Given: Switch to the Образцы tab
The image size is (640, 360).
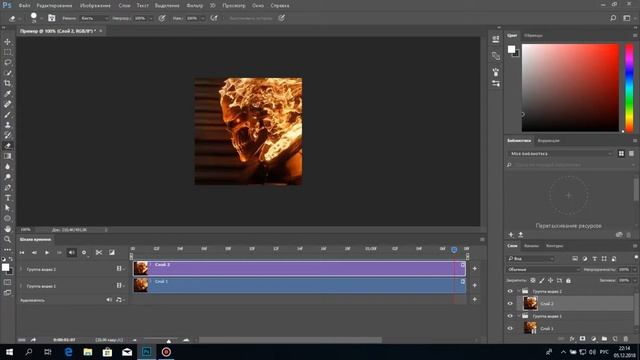Looking at the screenshot, I should (533, 36).
